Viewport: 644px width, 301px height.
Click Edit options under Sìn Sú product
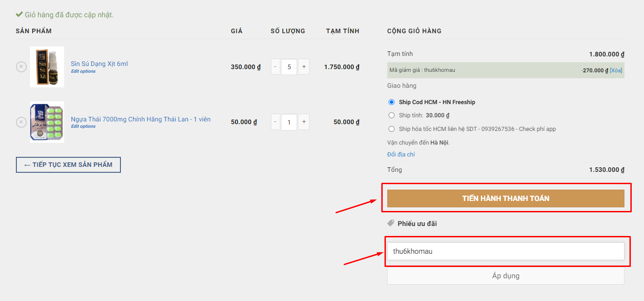pos(83,71)
